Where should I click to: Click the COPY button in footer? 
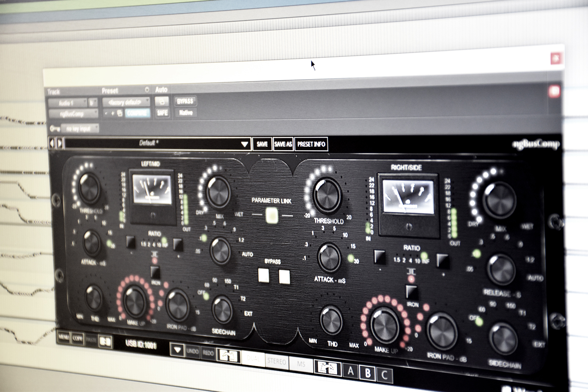(77, 338)
